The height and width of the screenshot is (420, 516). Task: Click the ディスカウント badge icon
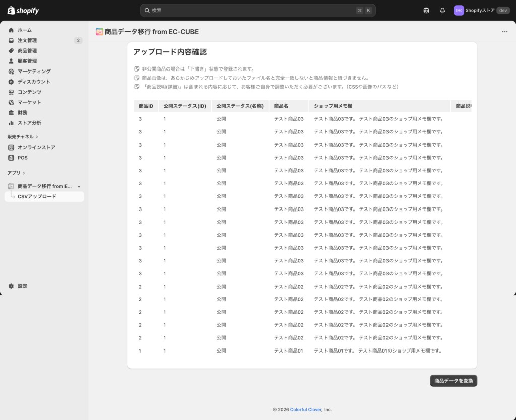[x=11, y=82]
